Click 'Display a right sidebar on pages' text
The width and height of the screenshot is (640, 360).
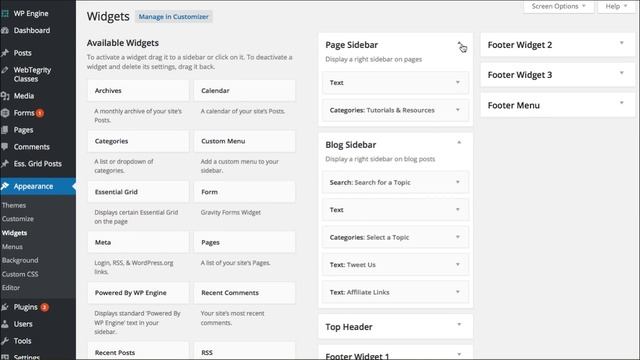[373, 60]
